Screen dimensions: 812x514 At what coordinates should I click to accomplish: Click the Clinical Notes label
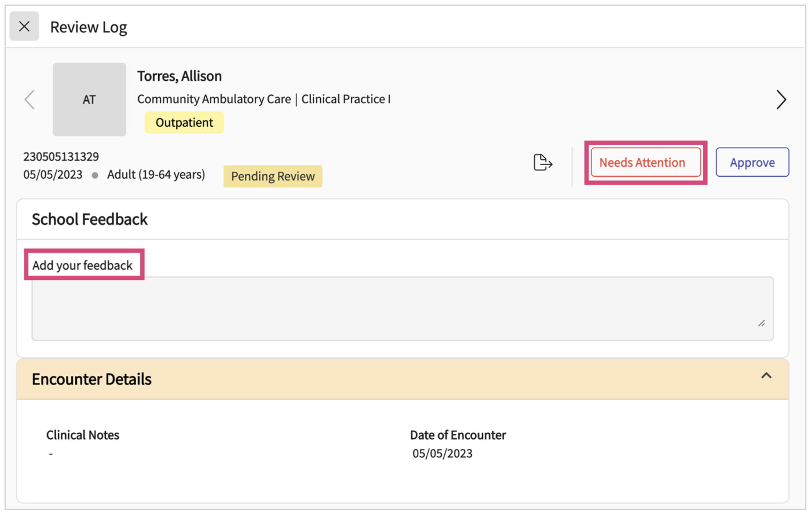82,434
